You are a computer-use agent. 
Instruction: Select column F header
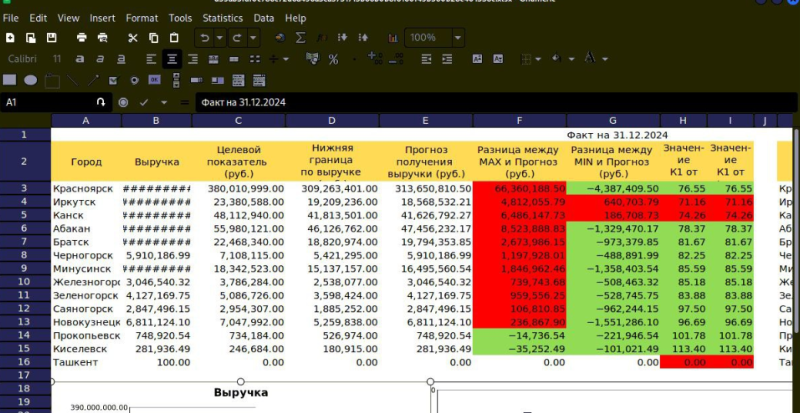pos(519,120)
